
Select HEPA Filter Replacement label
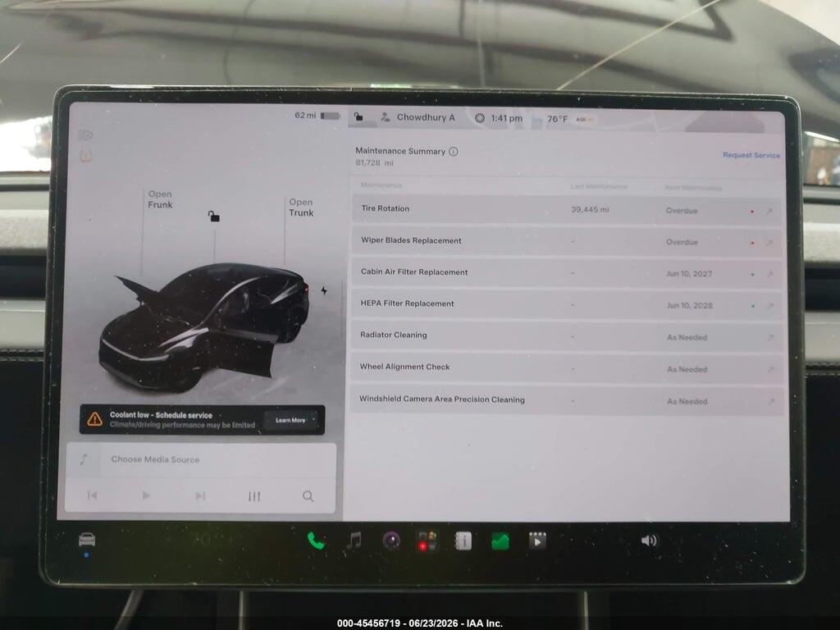(x=407, y=304)
